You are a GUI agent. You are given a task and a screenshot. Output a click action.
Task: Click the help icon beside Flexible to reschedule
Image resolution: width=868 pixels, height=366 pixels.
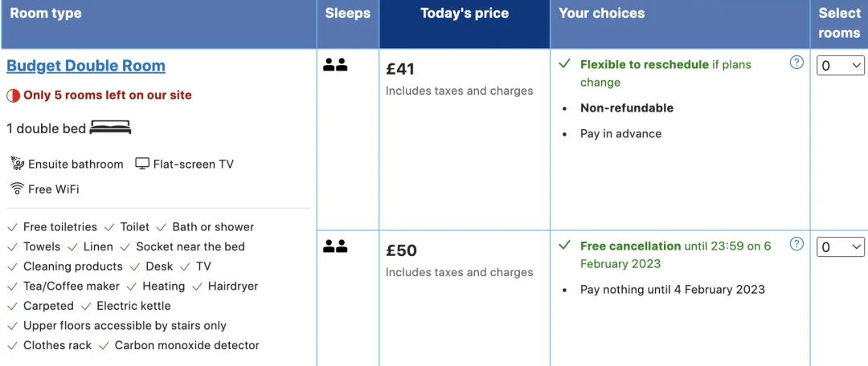click(x=796, y=63)
